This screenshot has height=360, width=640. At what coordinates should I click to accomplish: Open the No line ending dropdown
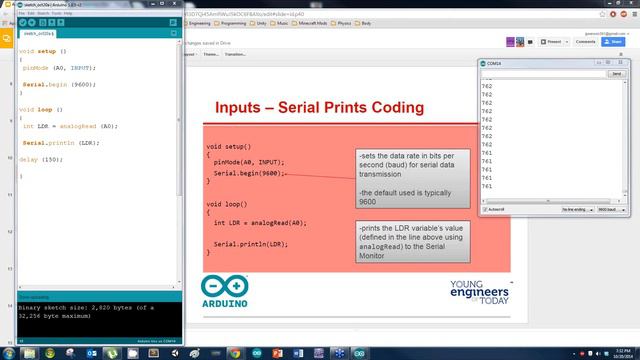(x=577, y=209)
